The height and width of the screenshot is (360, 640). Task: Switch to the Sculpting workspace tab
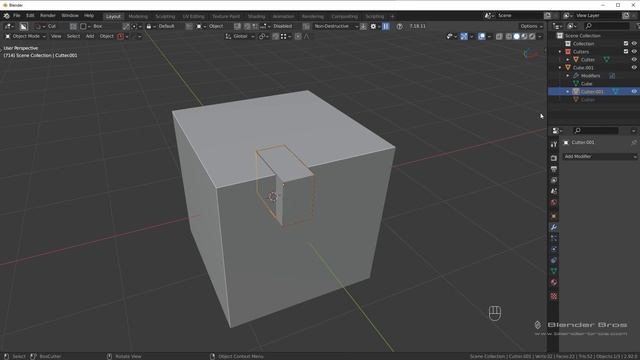165,16
